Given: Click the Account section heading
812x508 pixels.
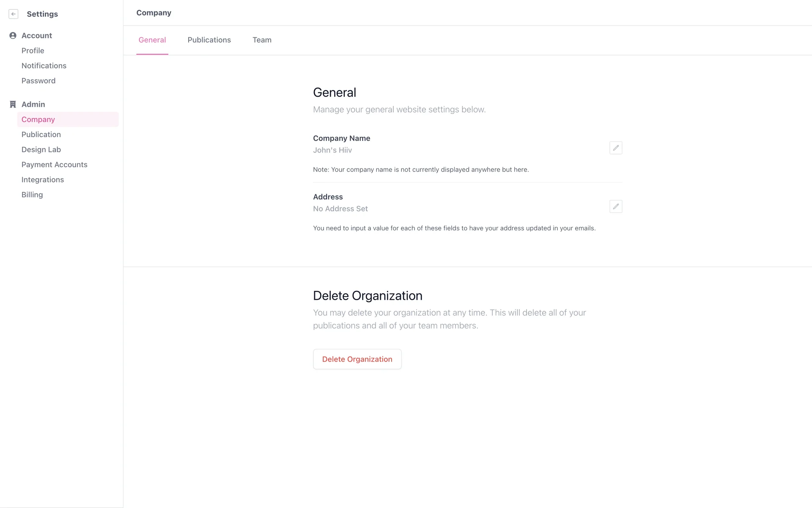Looking at the screenshot, I should (x=37, y=36).
